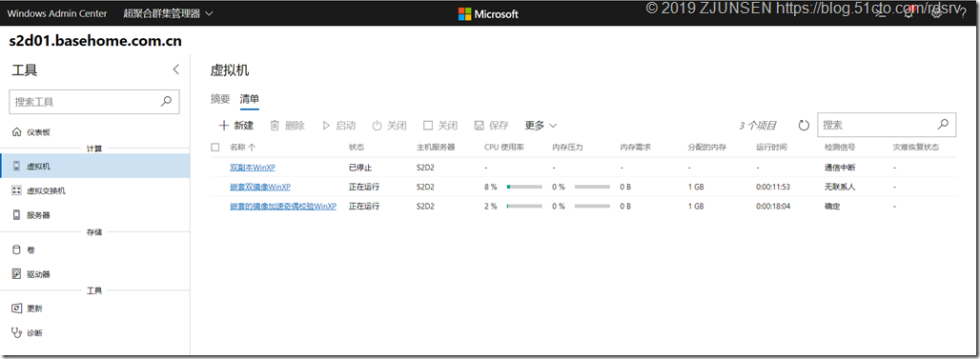The height and width of the screenshot is (359, 980).
Task: Click the 驱动器 disk icon
Action: 17,274
